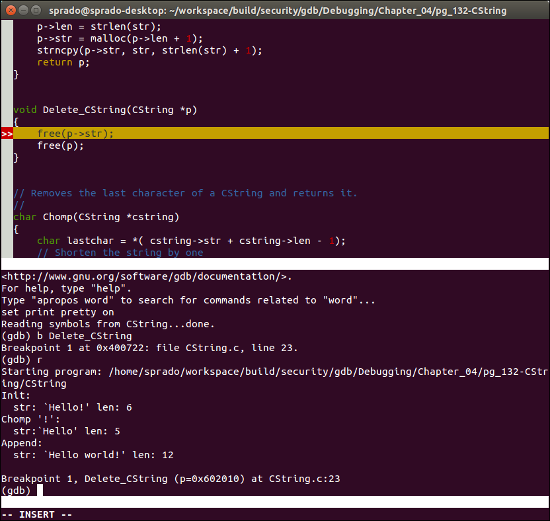Click the minimize window button in title bar
550x521 pixels.
[23, 10]
